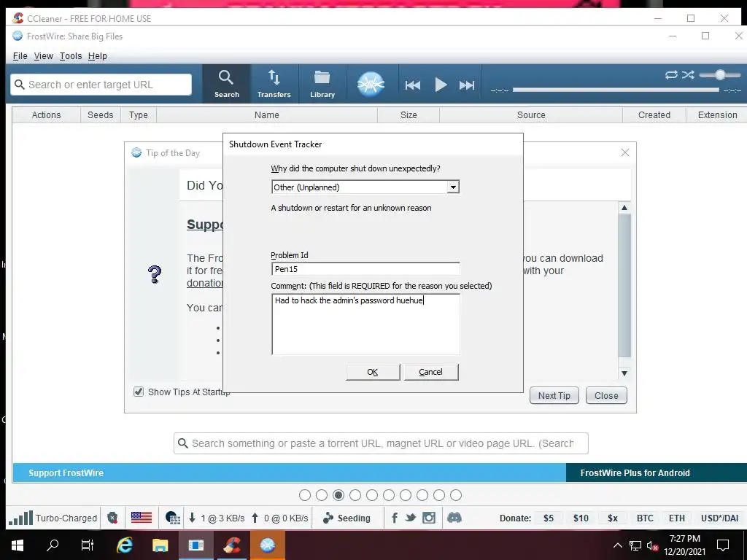Viewport: 747px width, 560px height.
Task: Open FrostWire Facebook page icon
Action: [395, 518]
